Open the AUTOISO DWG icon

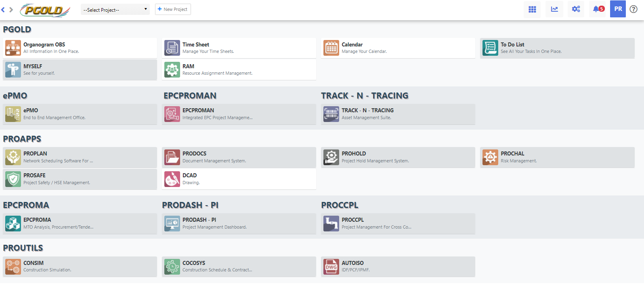coord(331,267)
